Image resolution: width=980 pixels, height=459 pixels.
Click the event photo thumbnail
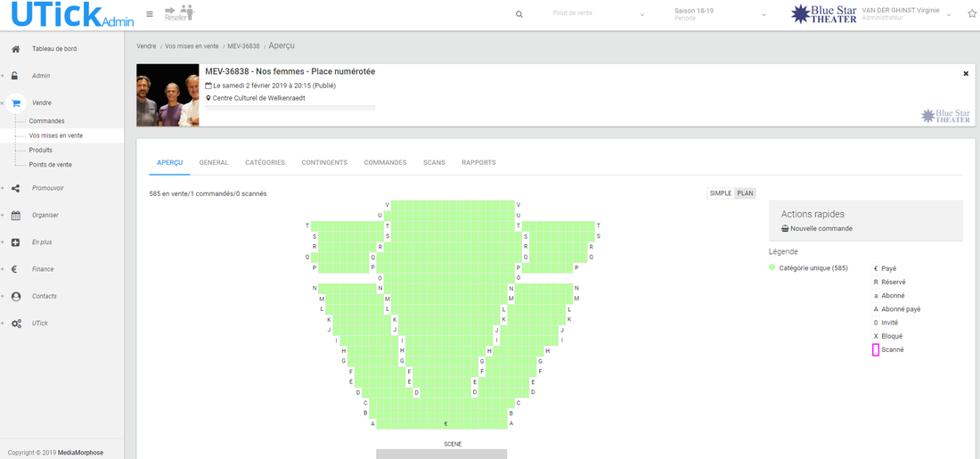[x=167, y=94]
